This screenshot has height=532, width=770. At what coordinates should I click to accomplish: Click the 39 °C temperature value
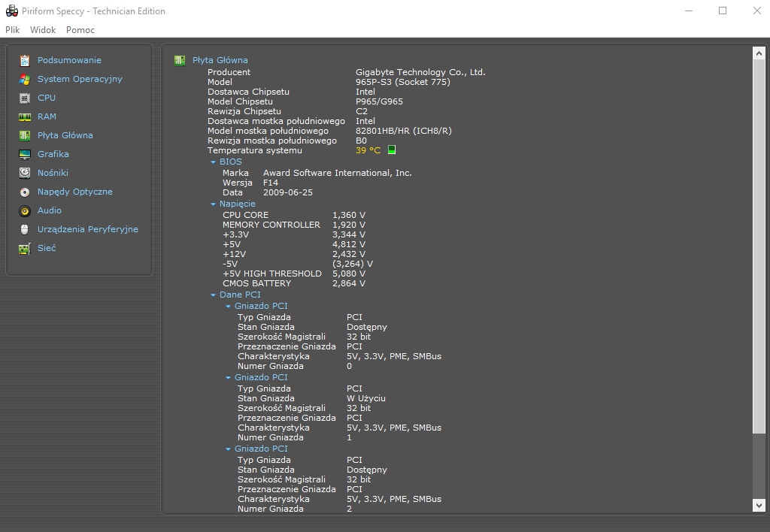tap(368, 150)
